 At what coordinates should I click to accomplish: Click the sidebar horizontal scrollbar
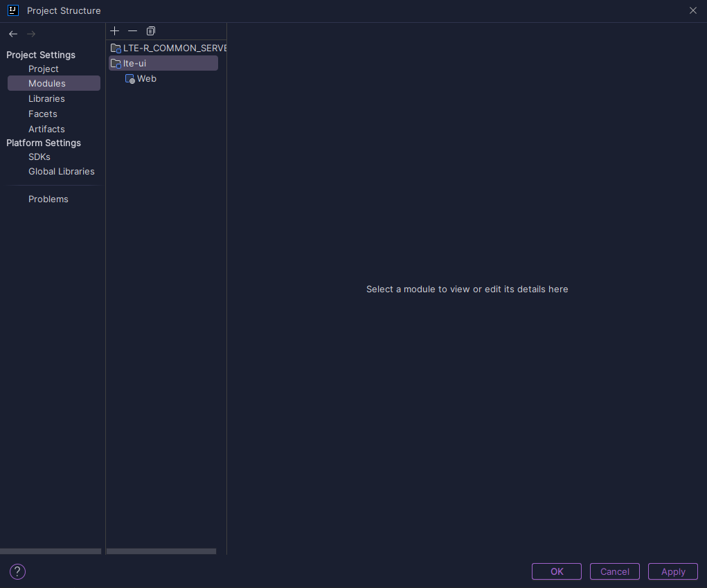pos(51,551)
